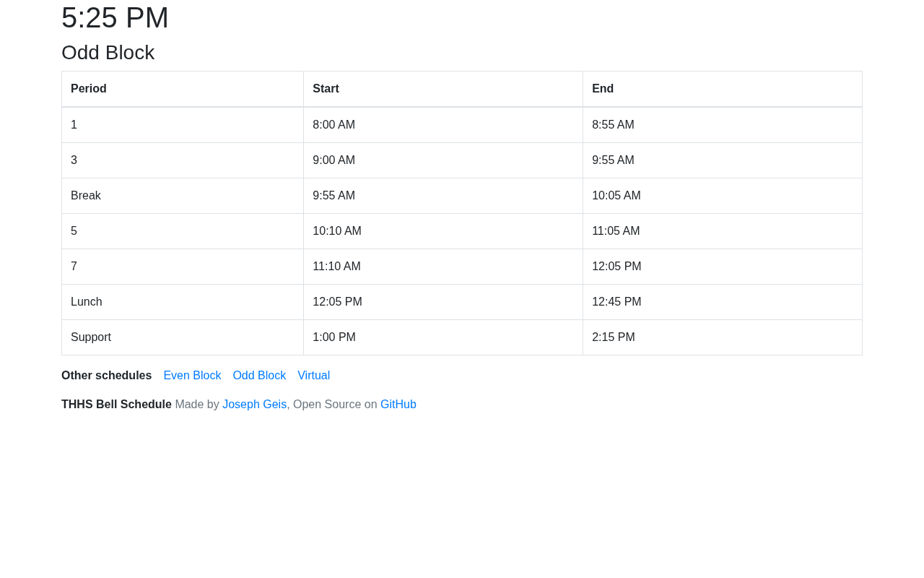Viewport: 924px width, 578px height.
Task: Visit Joseph Geis author link
Action: click(x=254, y=405)
